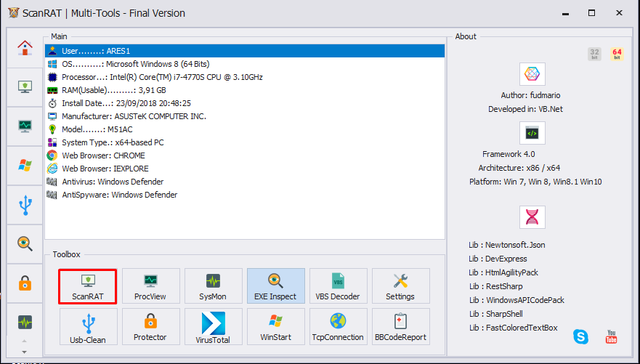This screenshot has width=640, height=364.
Task: Select the User: ARES1 row
Action: [x=244, y=51]
